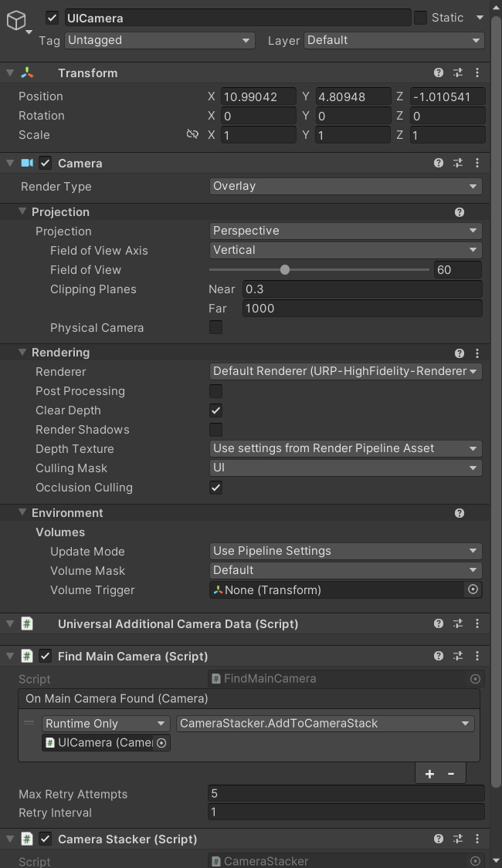The width and height of the screenshot is (502, 868).
Task: Open UICamera event target object picker
Action: (161, 743)
